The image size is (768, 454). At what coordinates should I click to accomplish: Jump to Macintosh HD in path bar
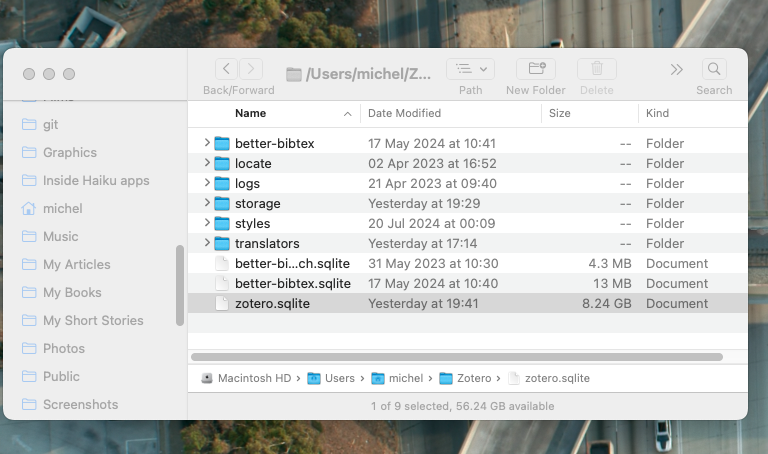coord(254,378)
